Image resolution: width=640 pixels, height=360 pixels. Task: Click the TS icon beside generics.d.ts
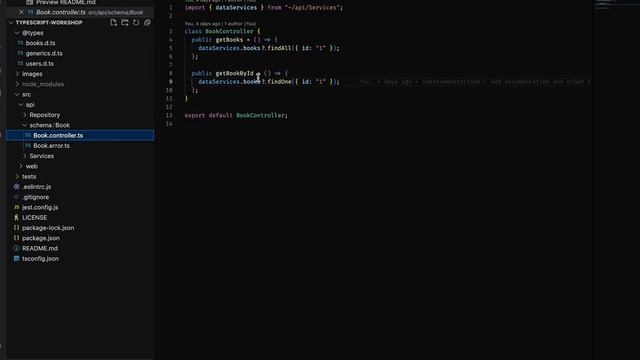point(20,53)
